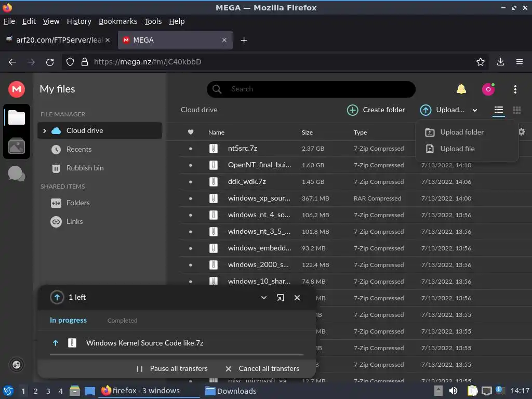Sort files by Type column
532x399 pixels.
pyautogui.click(x=360, y=132)
